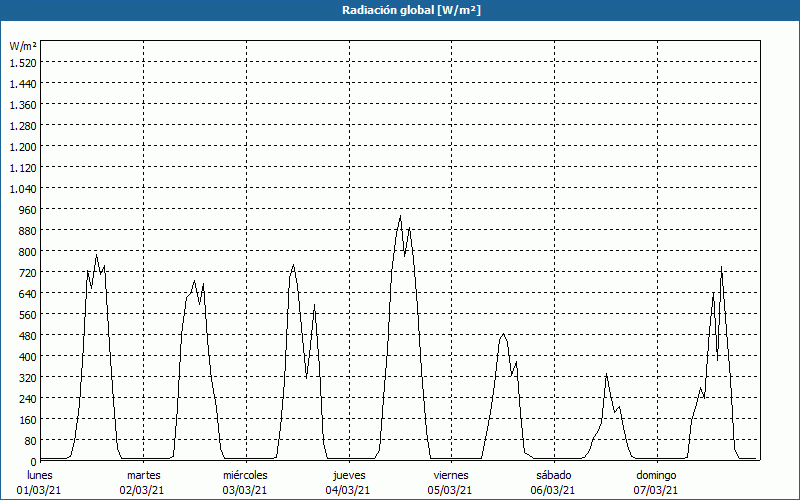Viewport: 800px width, 500px height.
Task: Click the 1.200 y-axis value
Action: (23, 147)
